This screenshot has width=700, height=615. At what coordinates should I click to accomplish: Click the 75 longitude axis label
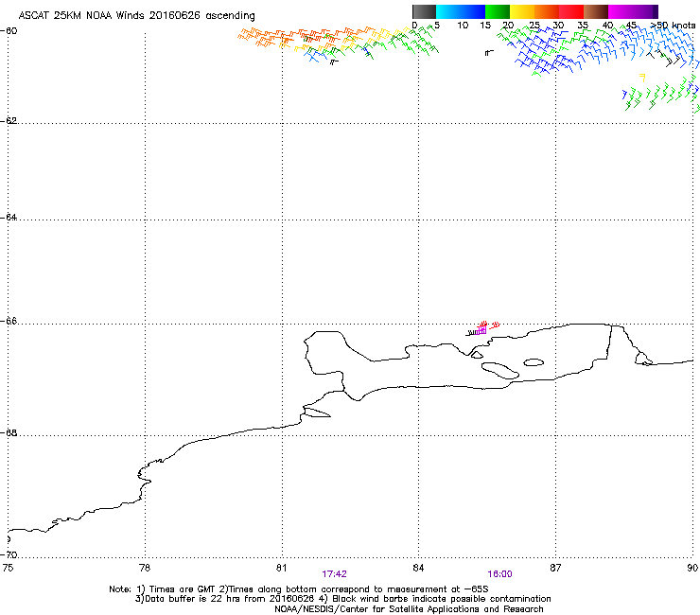tap(8, 568)
